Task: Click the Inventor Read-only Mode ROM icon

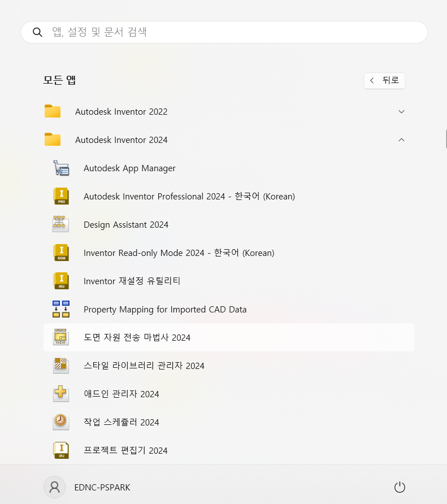Action: (61, 253)
